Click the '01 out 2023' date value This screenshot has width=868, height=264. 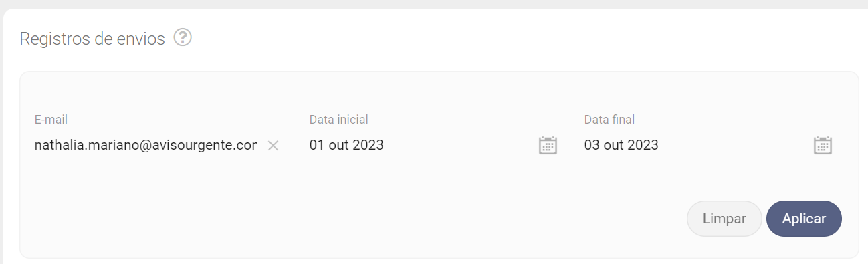[346, 145]
